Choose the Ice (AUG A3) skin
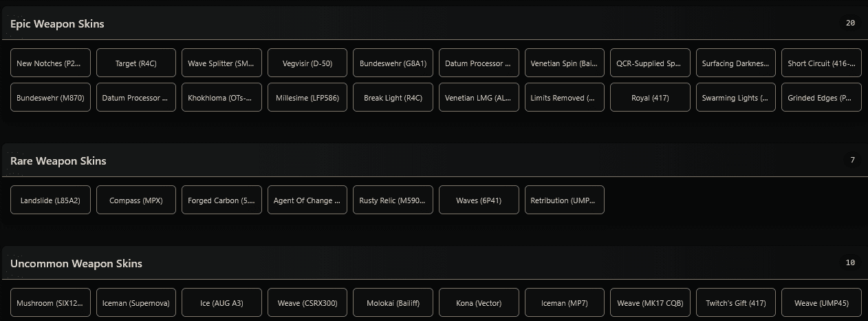The image size is (868, 321). click(221, 302)
